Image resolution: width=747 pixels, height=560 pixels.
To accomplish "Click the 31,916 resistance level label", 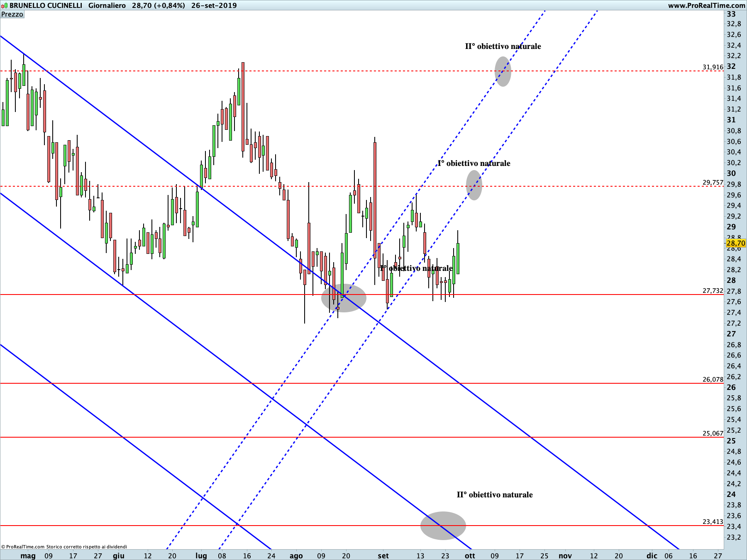I will 713,67.
